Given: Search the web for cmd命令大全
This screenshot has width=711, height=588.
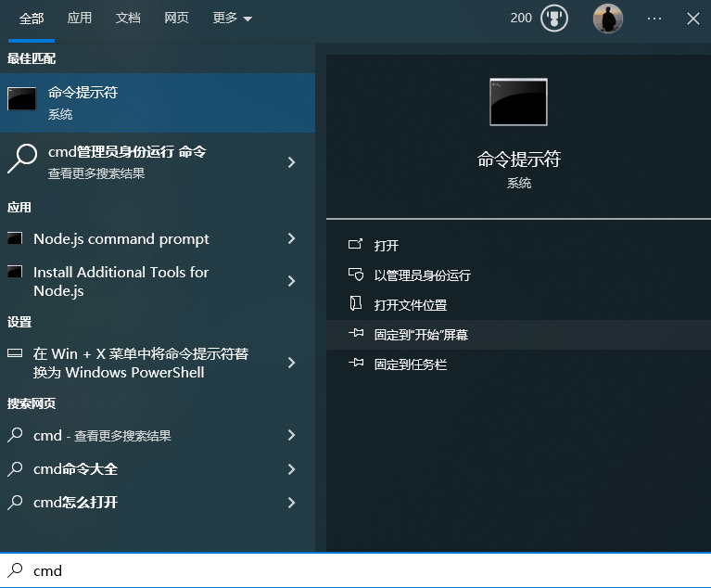Looking at the screenshot, I should click(x=158, y=468).
